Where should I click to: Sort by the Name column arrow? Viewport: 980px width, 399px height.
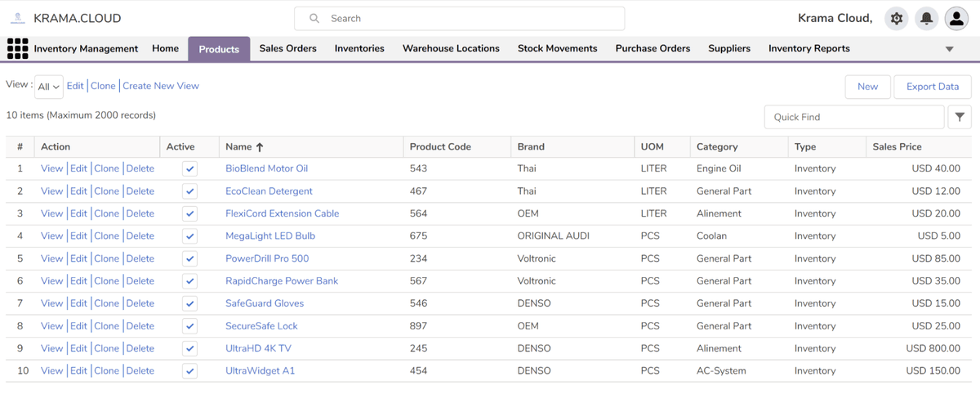point(260,147)
